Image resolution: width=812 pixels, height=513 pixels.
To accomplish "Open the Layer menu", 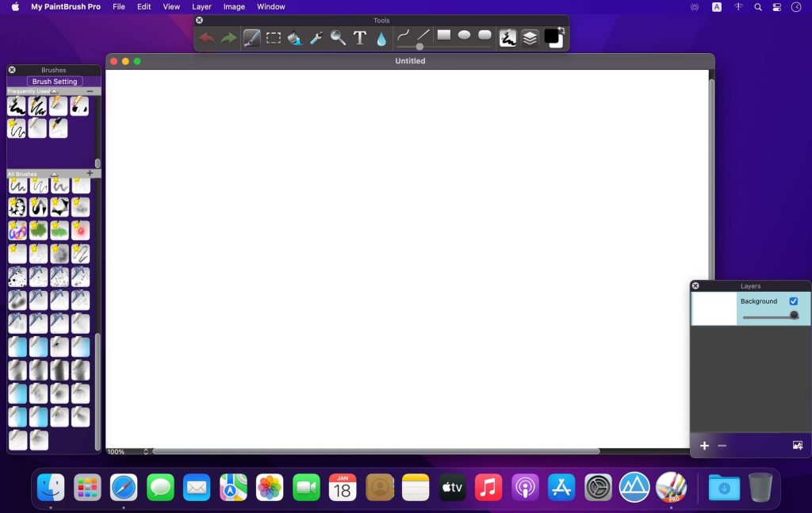I will (201, 6).
